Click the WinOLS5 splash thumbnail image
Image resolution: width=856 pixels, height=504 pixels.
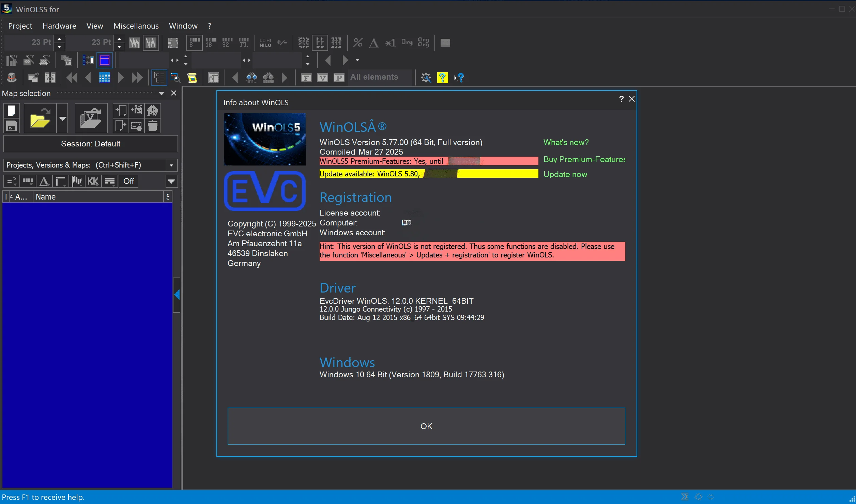click(265, 139)
